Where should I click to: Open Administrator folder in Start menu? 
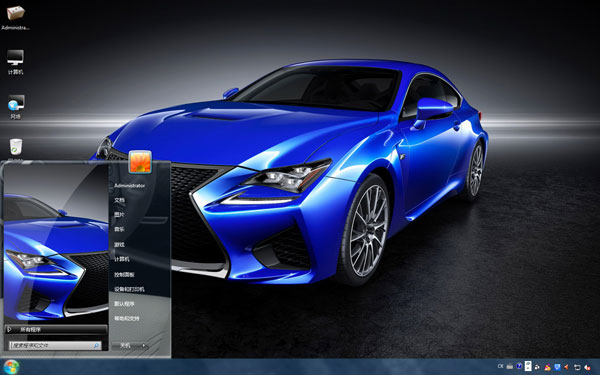pos(130,186)
